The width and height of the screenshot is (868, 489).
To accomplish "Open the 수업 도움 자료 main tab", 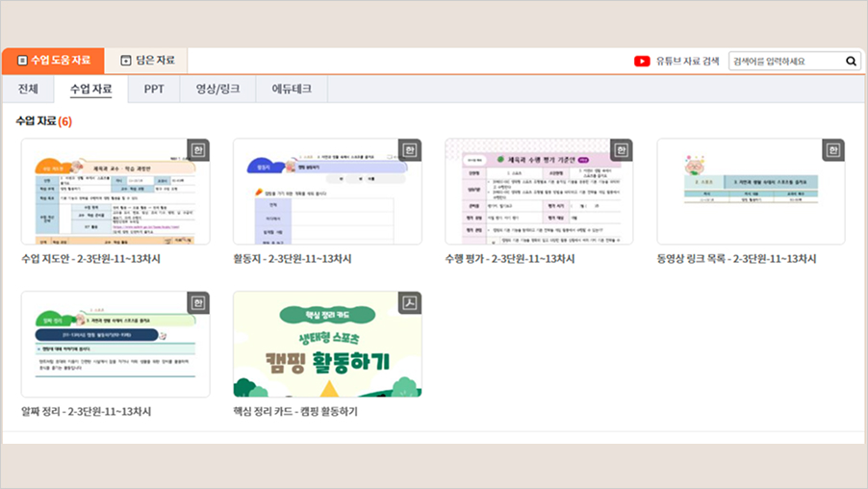I will (53, 60).
